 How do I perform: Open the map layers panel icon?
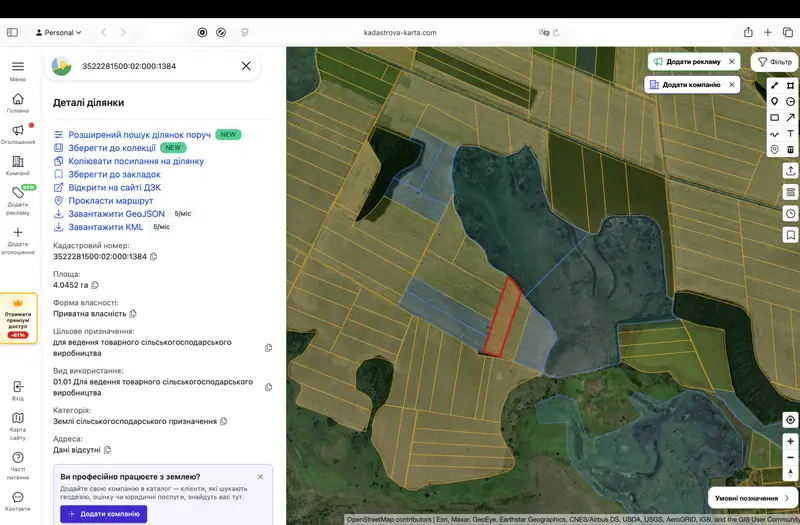[790, 192]
